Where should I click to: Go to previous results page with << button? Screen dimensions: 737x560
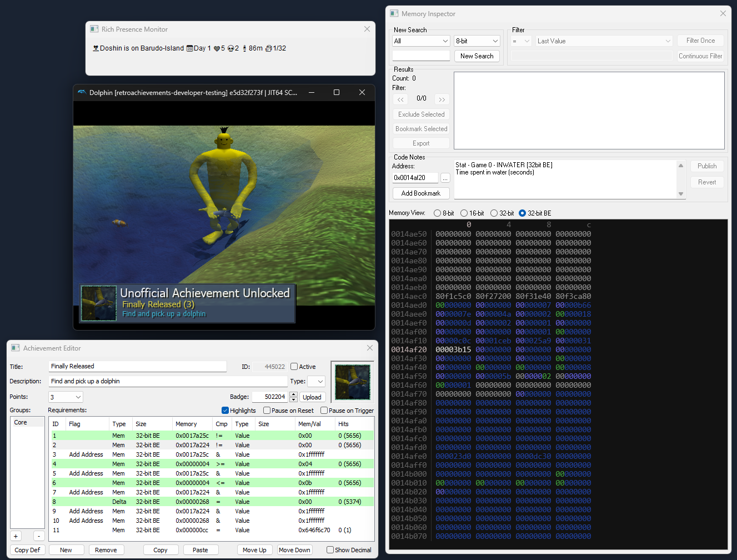400,99
